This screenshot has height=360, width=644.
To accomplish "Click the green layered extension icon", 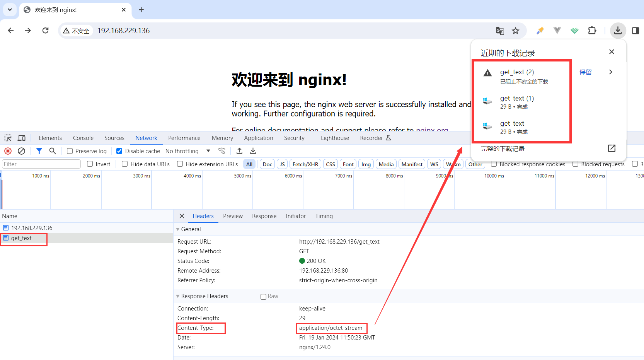I will pyautogui.click(x=574, y=31).
